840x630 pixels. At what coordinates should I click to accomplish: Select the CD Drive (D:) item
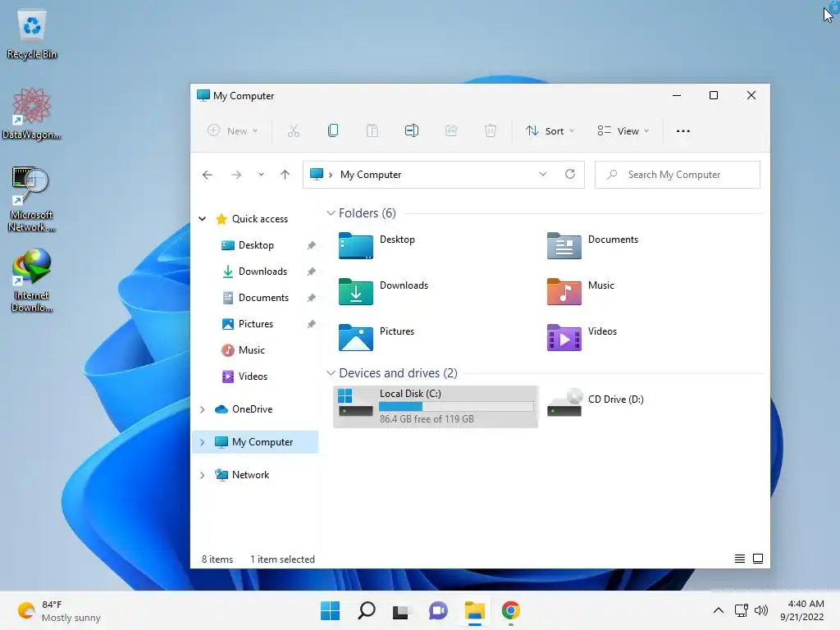(x=596, y=403)
